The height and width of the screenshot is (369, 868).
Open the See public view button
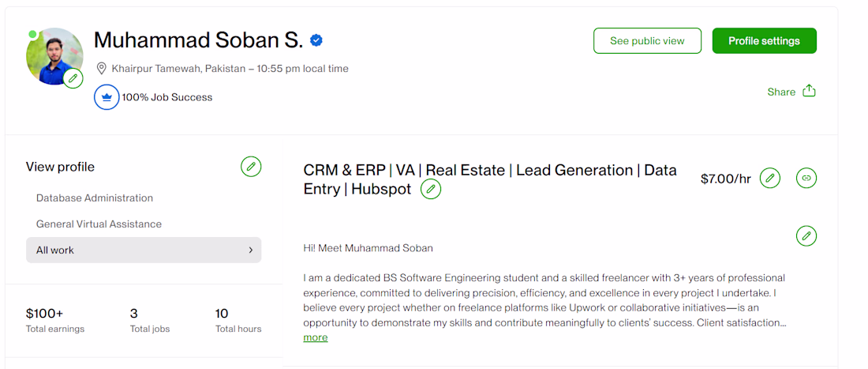click(647, 41)
